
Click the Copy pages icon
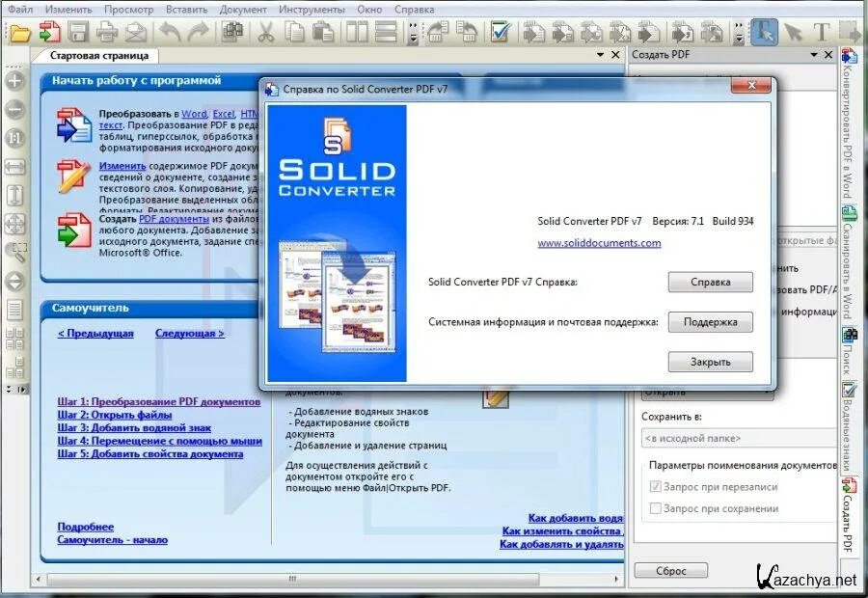point(294,32)
